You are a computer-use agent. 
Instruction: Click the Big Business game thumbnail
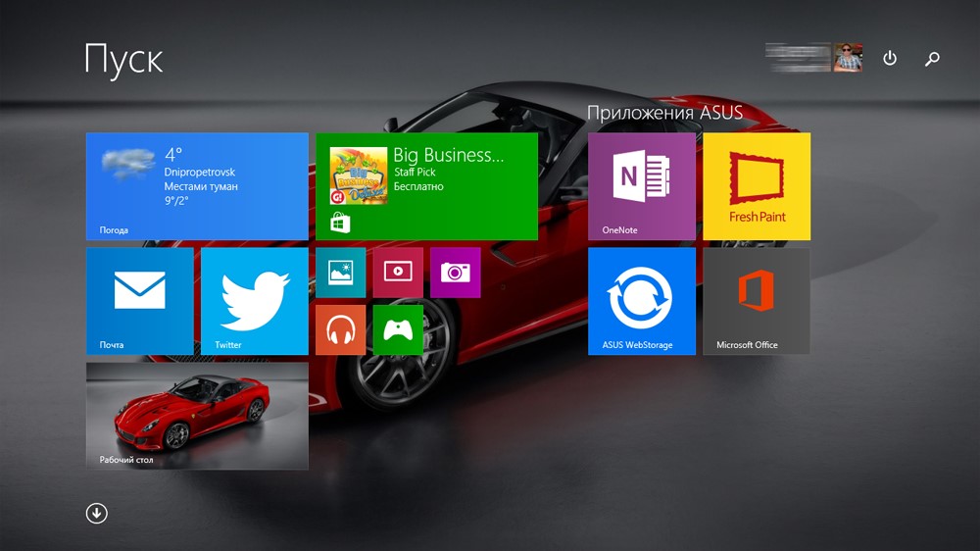pyautogui.click(x=358, y=175)
